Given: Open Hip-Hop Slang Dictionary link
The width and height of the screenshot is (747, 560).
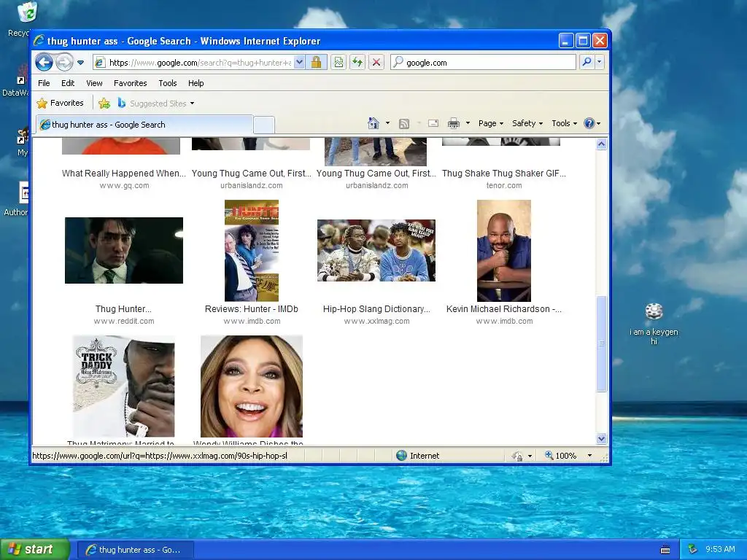Looking at the screenshot, I should click(376, 309).
